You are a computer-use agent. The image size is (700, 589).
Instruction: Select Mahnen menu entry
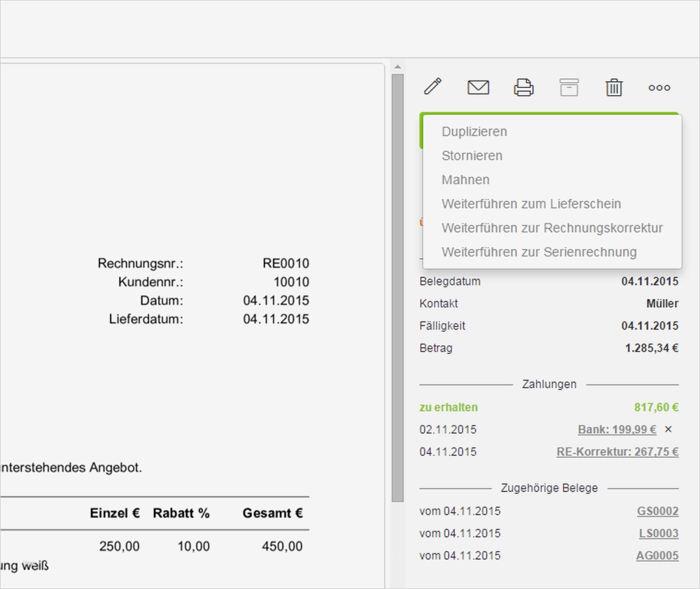click(466, 180)
